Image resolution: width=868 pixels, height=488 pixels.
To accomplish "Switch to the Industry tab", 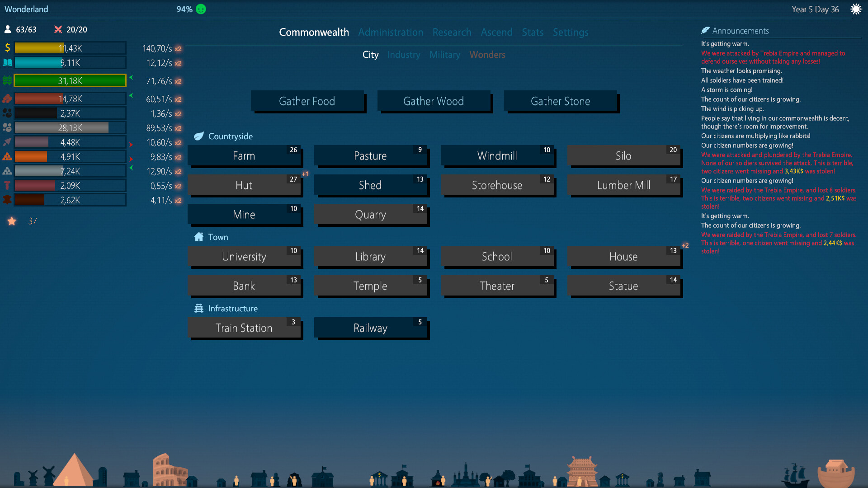I will point(404,55).
